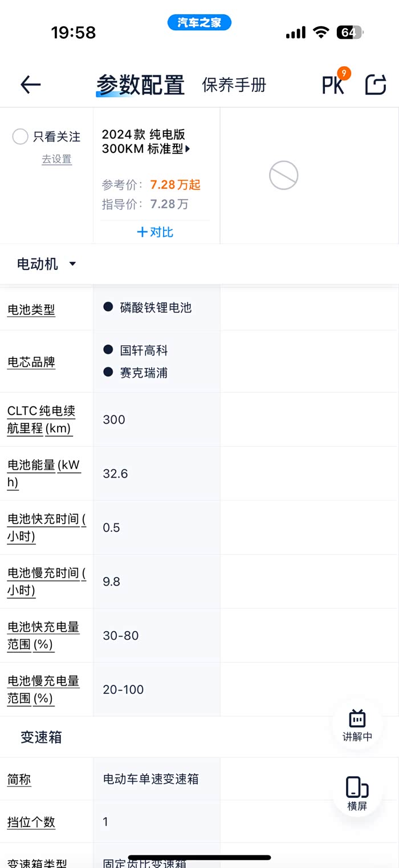Tap the plus icon beside 对比

point(142,232)
